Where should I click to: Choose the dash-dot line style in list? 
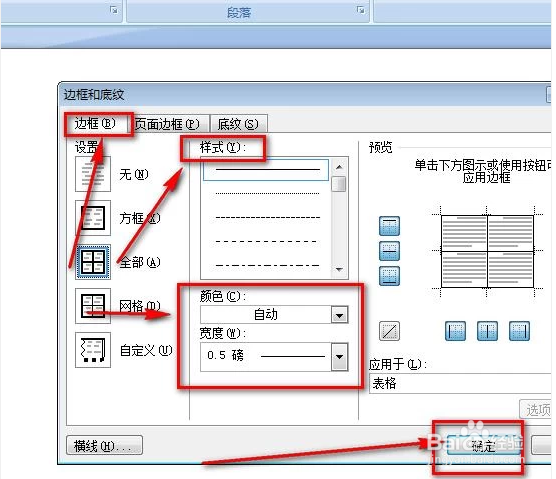pyautogui.click(x=267, y=265)
